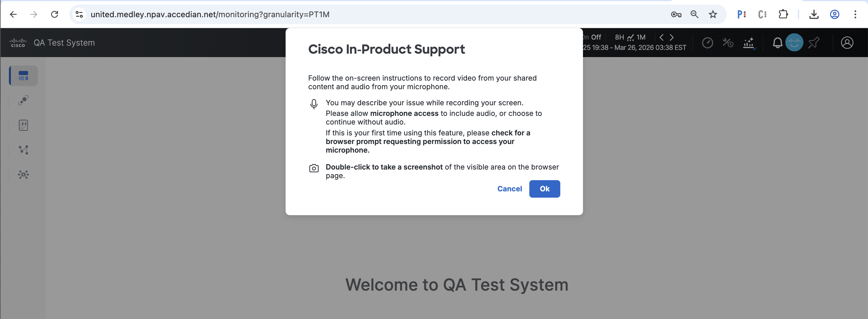Open the topology graph sidebar icon
This screenshot has height=319, width=868.
(x=23, y=149)
